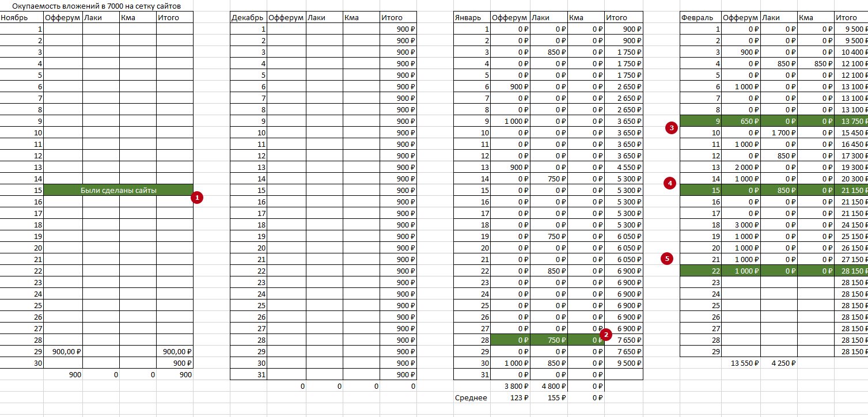Select the '7 650 ₽' cell in January row 28
868x417 pixels.
[x=624, y=340]
